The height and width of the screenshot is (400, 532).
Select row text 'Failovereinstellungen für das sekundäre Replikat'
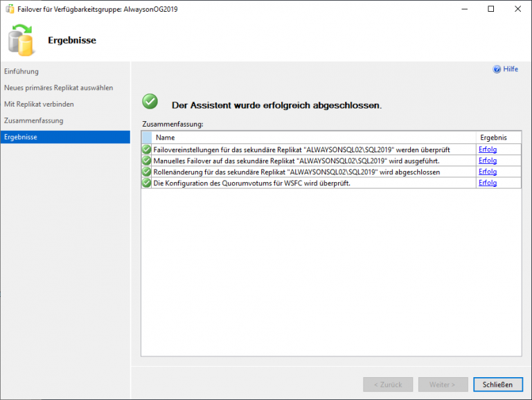click(x=301, y=150)
